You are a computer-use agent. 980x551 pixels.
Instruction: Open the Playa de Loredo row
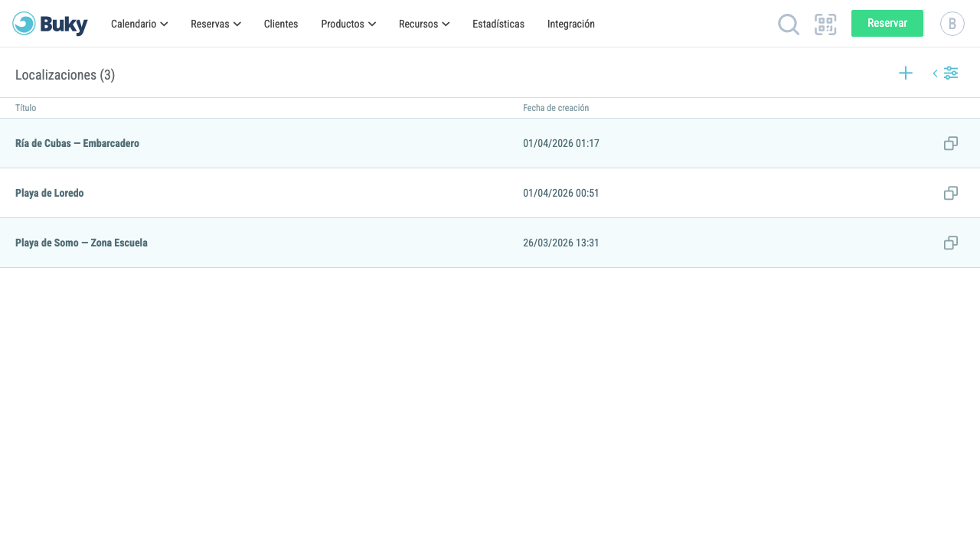(x=490, y=193)
